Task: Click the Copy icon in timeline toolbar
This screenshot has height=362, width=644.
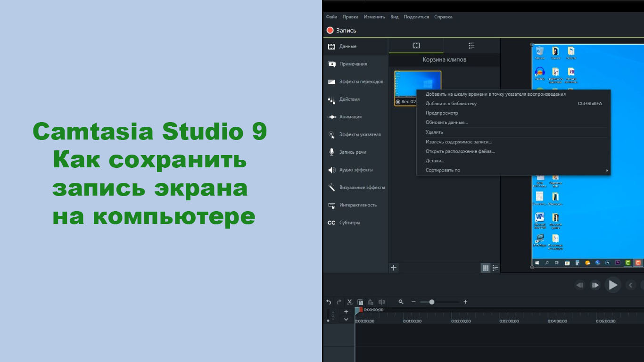Action: (x=360, y=302)
